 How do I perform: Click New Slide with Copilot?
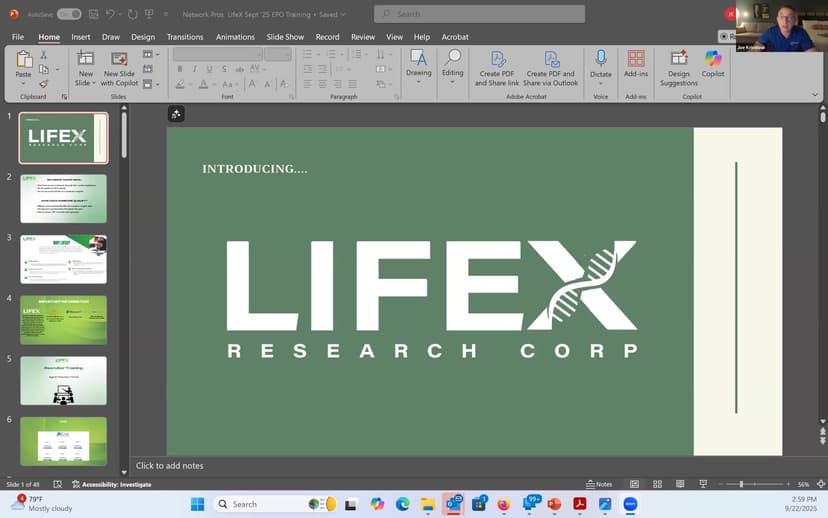[x=120, y=63]
